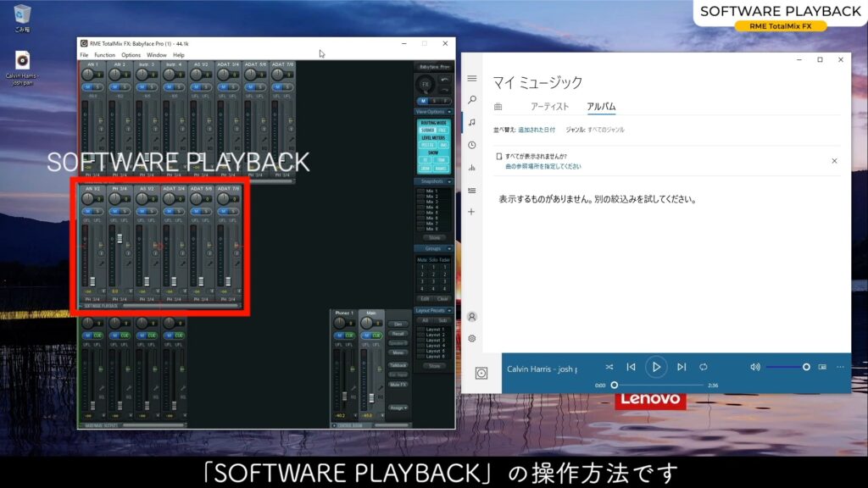Collapse the Layout Presets panel
Viewport: 868px width, 488px height.
pos(449,310)
